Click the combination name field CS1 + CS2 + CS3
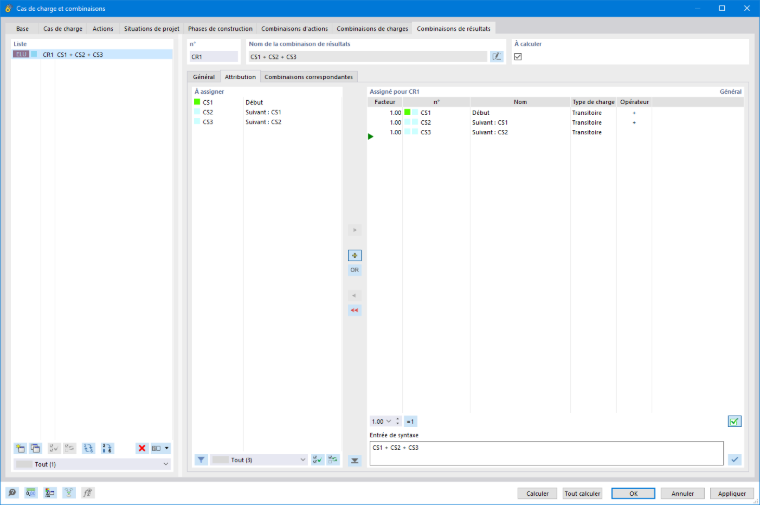 (x=367, y=57)
